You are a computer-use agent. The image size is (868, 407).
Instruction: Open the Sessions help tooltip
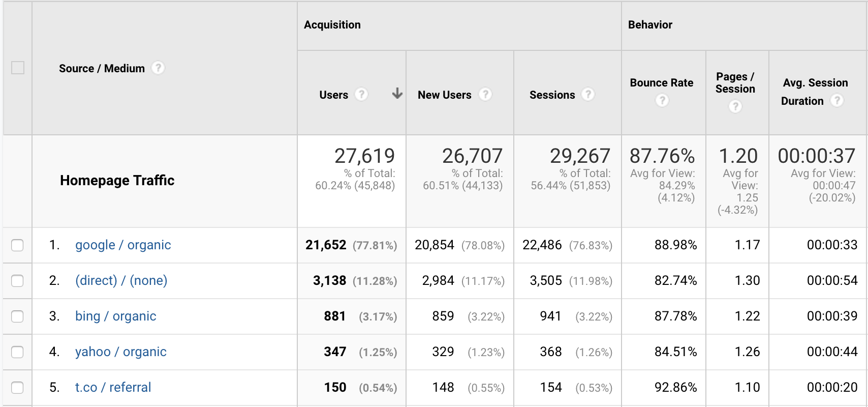pyautogui.click(x=588, y=94)
